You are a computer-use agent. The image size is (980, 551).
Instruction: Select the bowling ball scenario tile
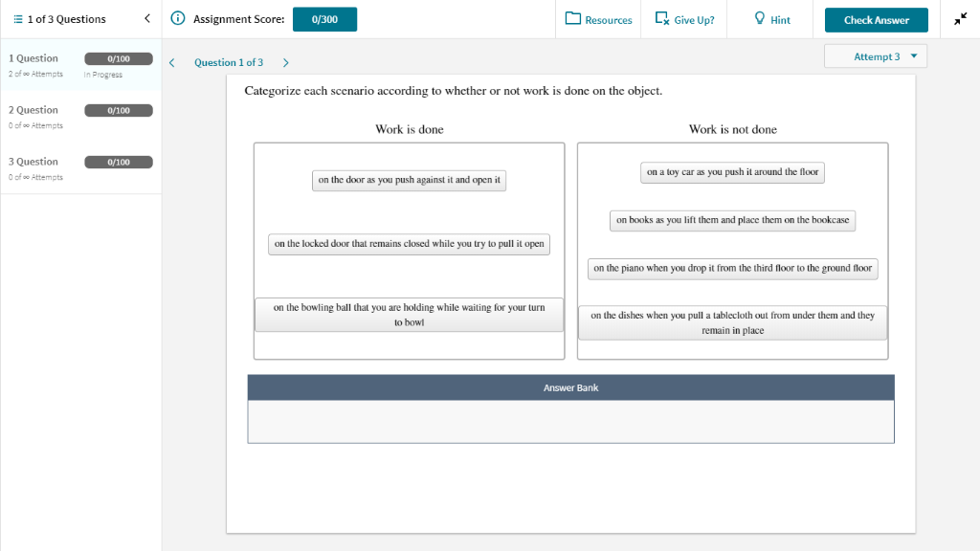click(x=409, y=316)
